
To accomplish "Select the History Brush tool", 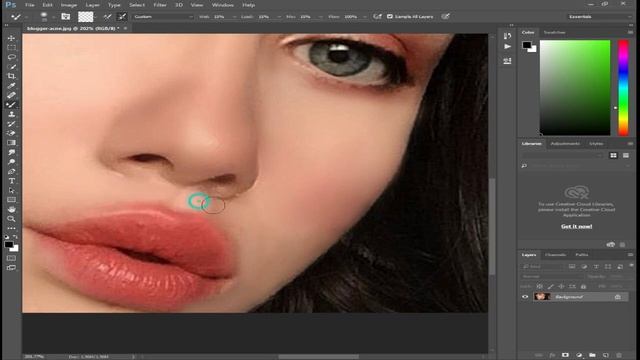I will pyautogui.click(x=11, y=124).
